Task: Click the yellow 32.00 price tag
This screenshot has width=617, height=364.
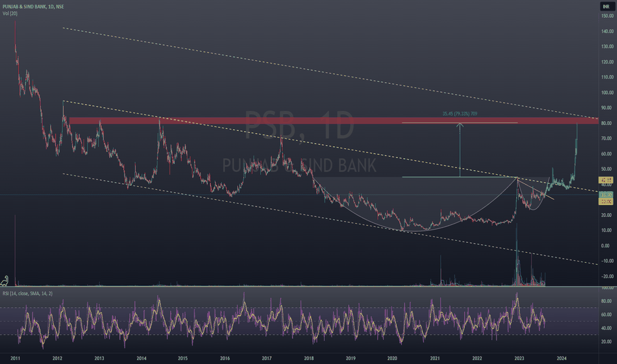Action: click(x=606, y=201)
